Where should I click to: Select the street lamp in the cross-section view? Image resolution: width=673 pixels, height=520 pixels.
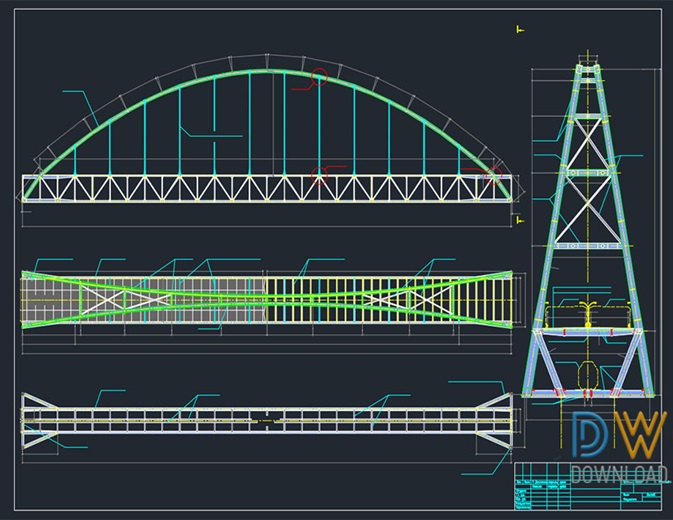tap(587, 314)
